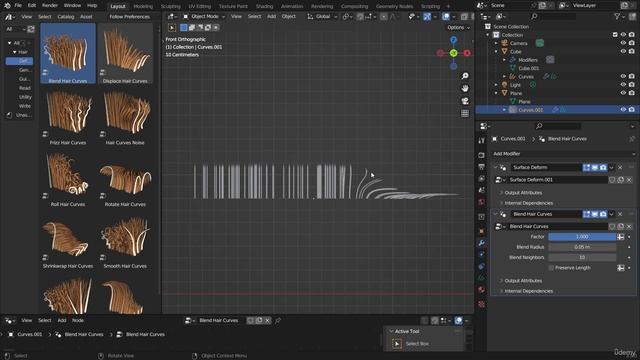Hide Camera with its eye icon

[x=623, y=43]
